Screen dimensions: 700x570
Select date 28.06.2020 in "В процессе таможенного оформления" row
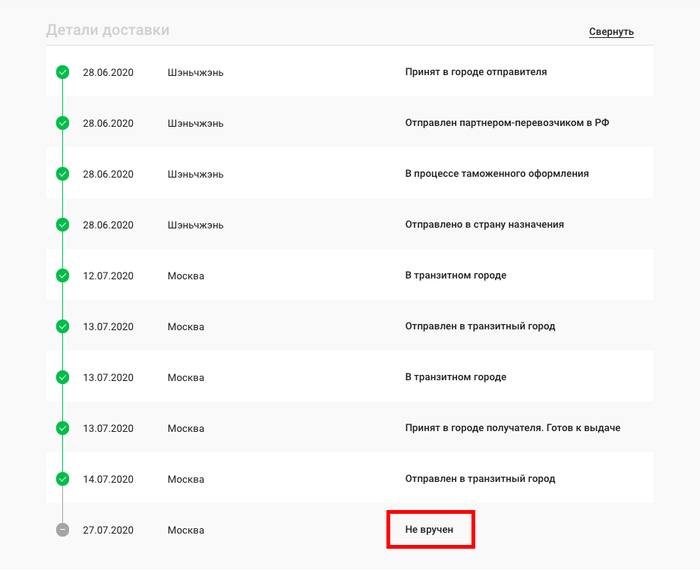pyautogui.click(x=108, y=174)
